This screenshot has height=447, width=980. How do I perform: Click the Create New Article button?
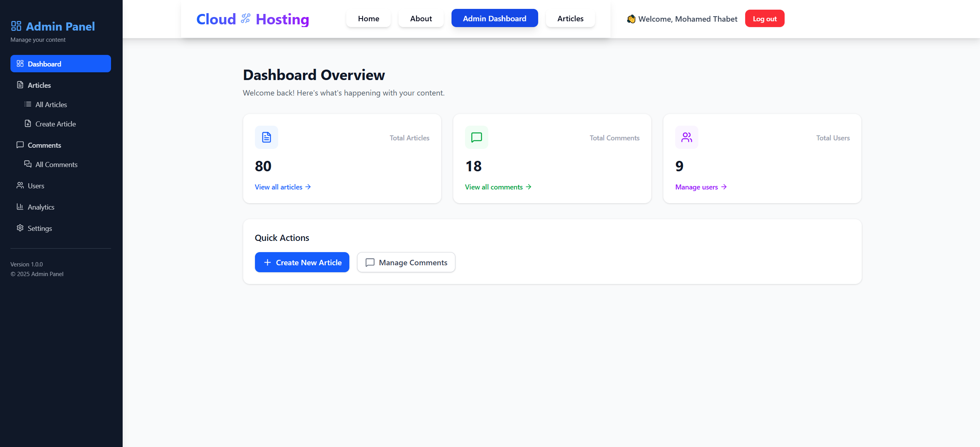pyautogui.click(x=302, y=262)
